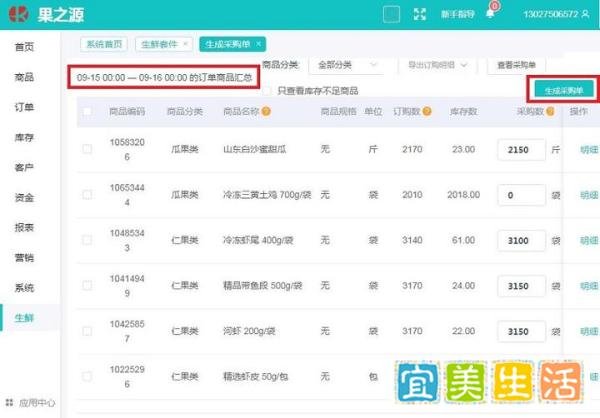Open 明细 for 冷冻虾尾 row
The height and width of the screenshot is (418, 600).
(589, 241)
